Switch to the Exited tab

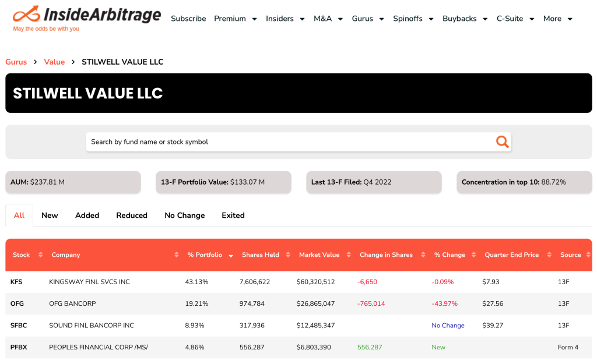(x=233, y=215)
